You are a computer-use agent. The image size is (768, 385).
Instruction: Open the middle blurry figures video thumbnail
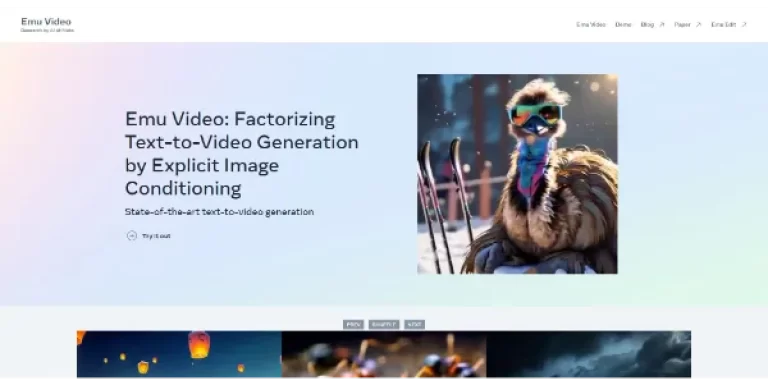tap(384, 354)
